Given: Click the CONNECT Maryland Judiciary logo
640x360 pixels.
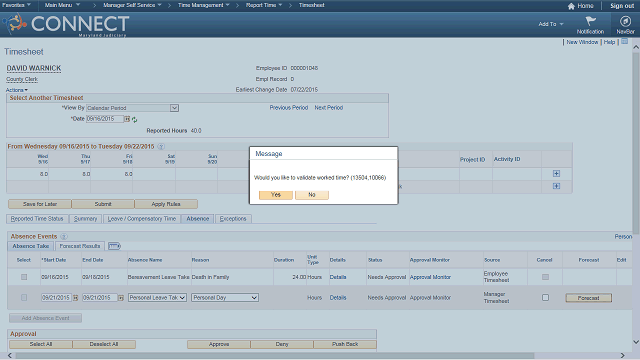Looking at the screenshot, I should pos(66,24).
